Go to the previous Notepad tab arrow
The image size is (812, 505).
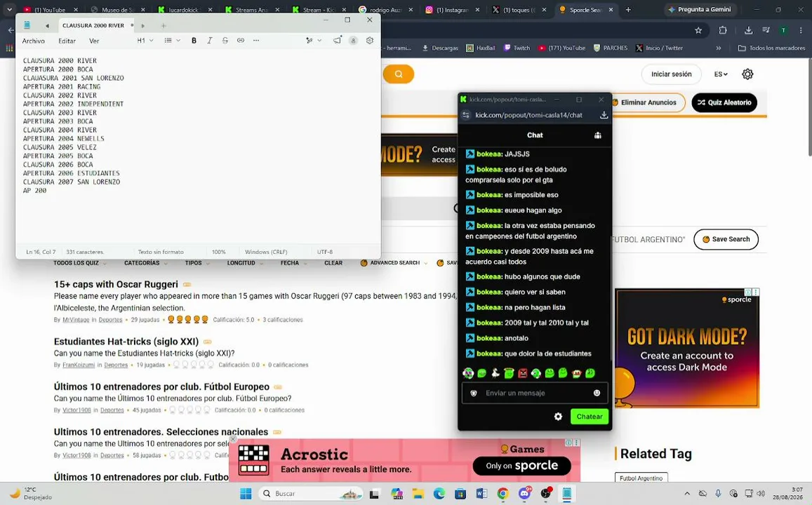[47, 25]
